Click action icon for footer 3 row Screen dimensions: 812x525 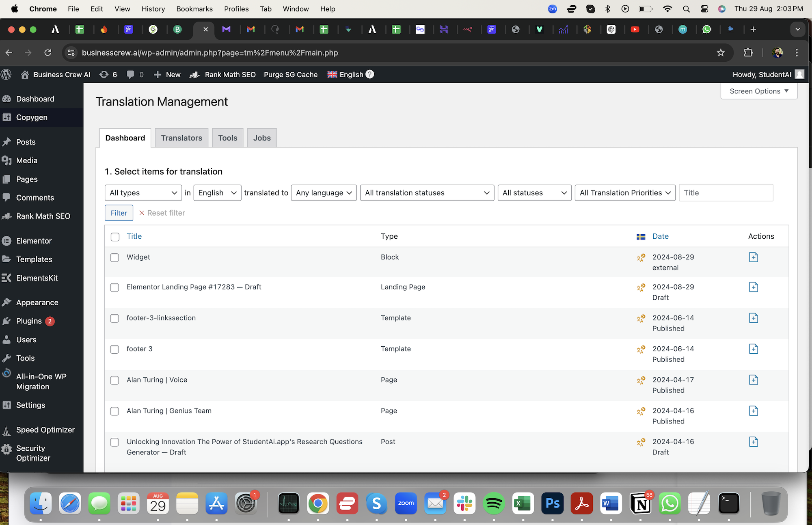[x=754, y=349]
